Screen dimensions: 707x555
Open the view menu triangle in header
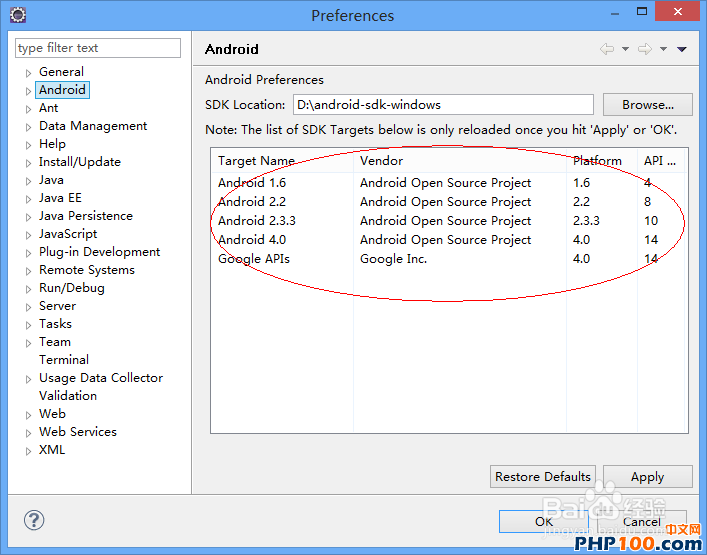[682, 49]
